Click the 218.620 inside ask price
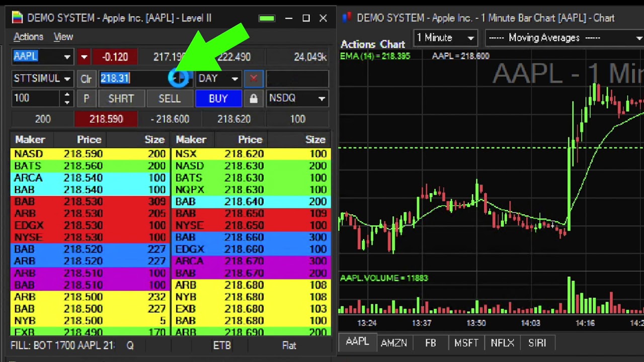Image resolution: width=644 pixels, height=362 pixels. click(234, 119)
